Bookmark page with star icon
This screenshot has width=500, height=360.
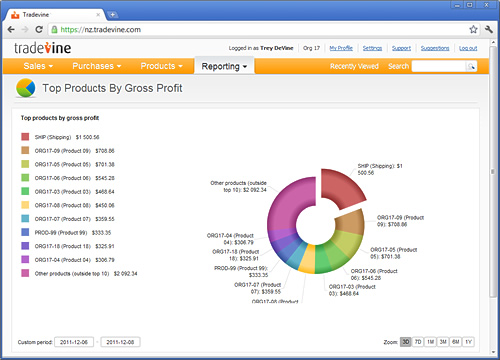click(473, 29)
